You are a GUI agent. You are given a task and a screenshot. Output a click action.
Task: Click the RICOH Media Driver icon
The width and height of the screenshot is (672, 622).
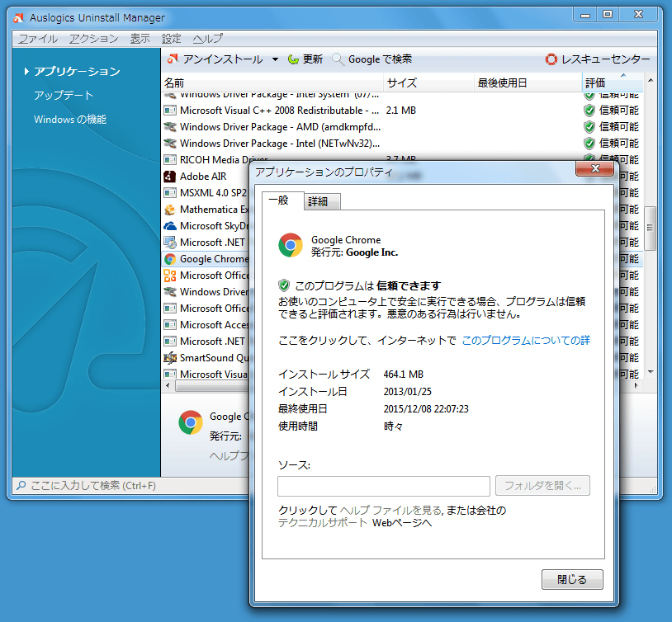(170, 160)
